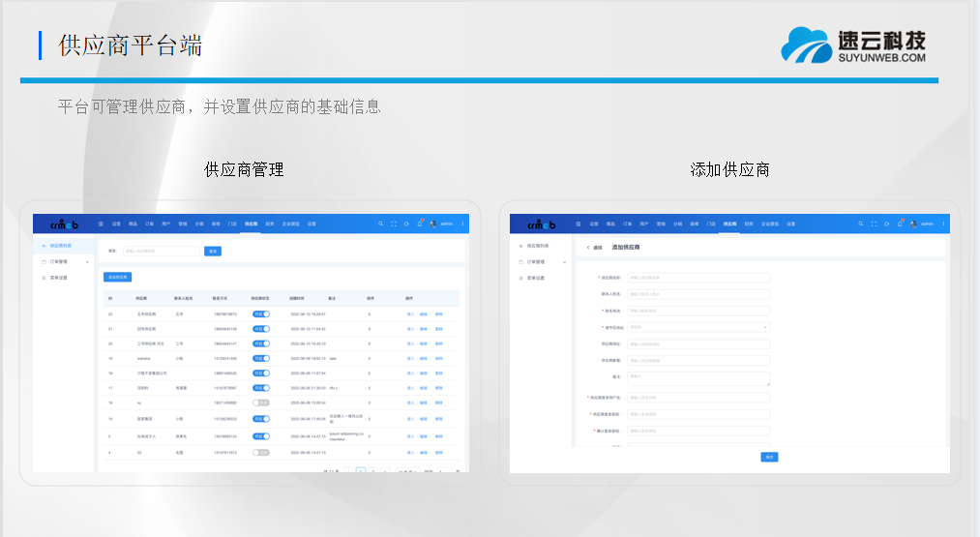This screenshot has width=980, height=537.
Task: Enable the status switch for supplier ID 4
Action: tap(261, 452)
